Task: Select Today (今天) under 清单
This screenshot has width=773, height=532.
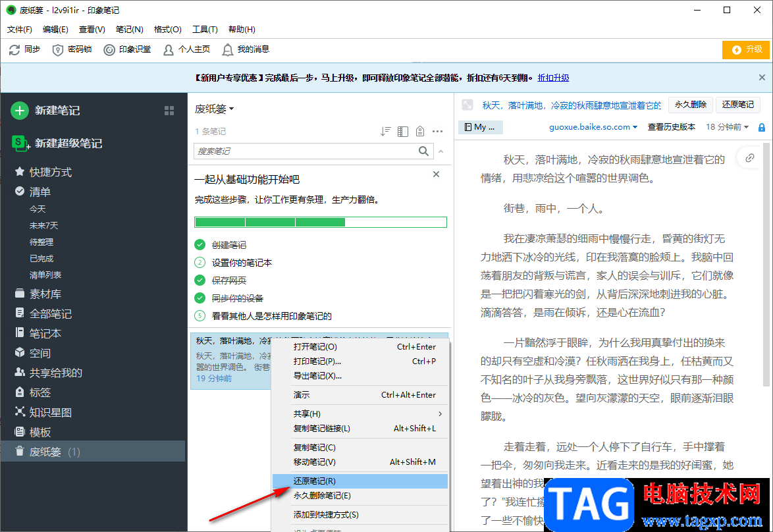Action: pos(38,209)
